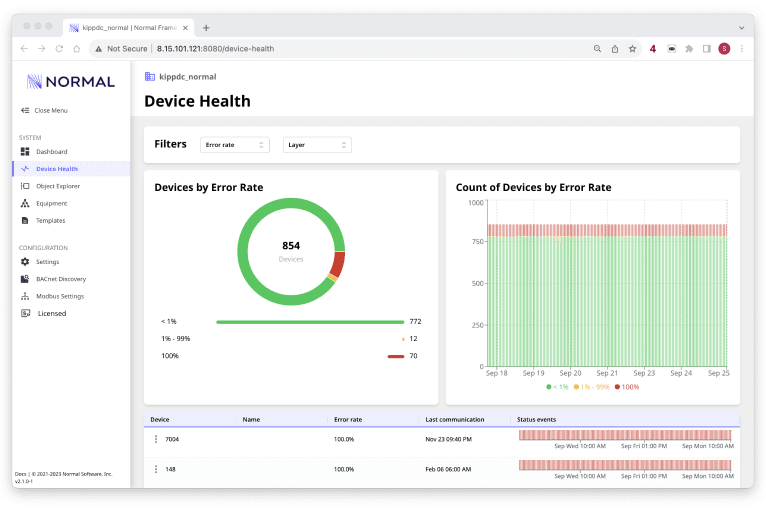Click the Licensed certificate icon
Image resolution: width=766 pixels, height=511 pixels.
(25, 313)
